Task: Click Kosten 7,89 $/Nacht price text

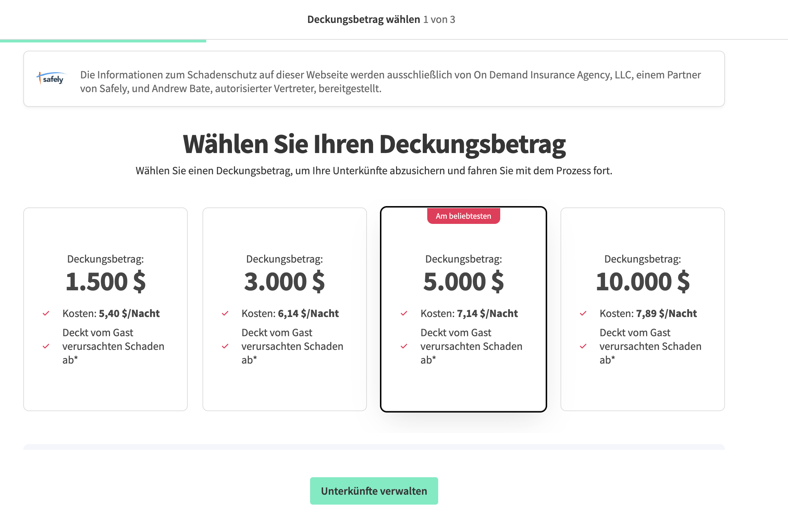Action: [x=648, y=313]
